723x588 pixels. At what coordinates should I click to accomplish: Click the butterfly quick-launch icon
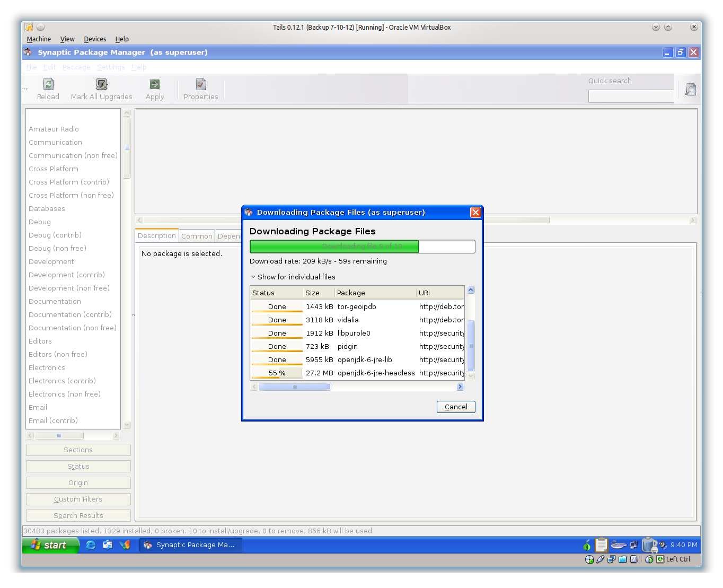click(x=125, y=545)
